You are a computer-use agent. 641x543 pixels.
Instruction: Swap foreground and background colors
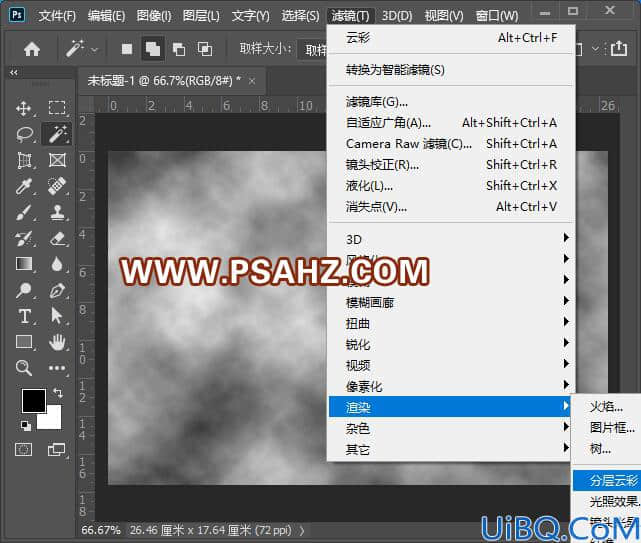click(x=58, y=393)
